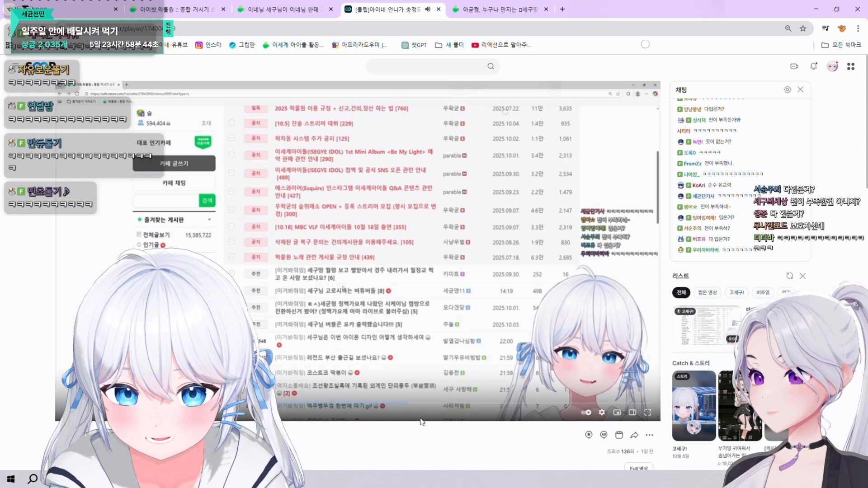Open the 모든 북마크 bookmarks folder
The image size is (868, 488).
click(841, 45)
